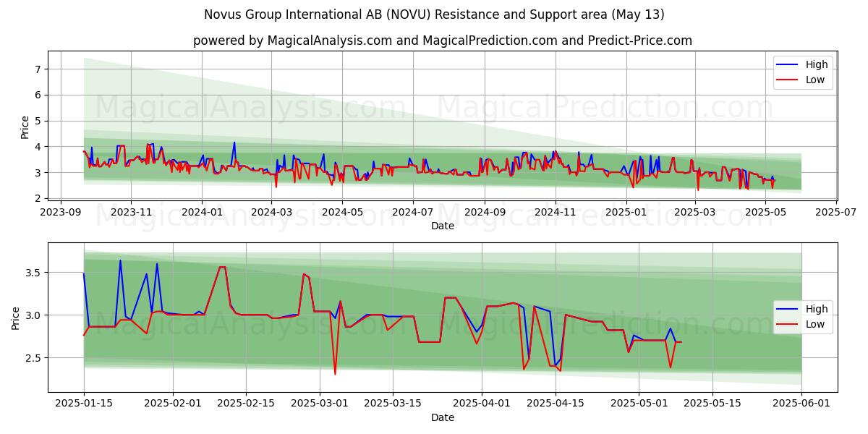Click the upper chart price tick '3'
The image size is (868, 434).
coord(39,173)
